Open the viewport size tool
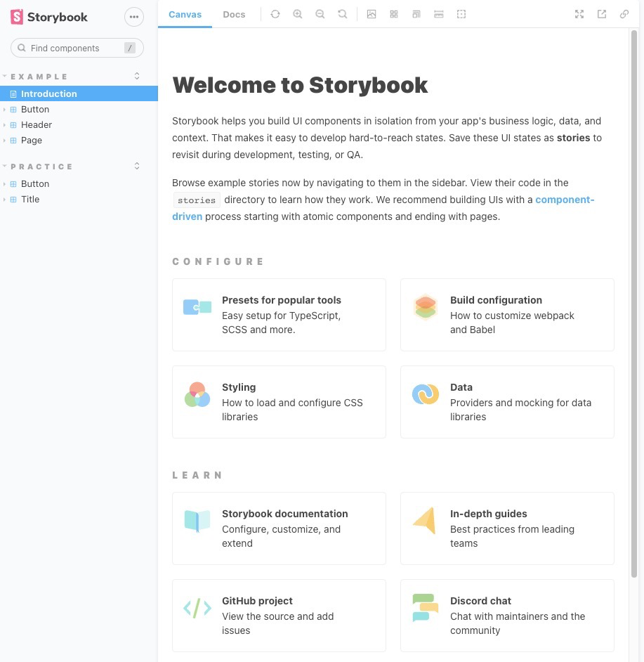The width and height of the screenshot is (644, 662). coord(416,14)
